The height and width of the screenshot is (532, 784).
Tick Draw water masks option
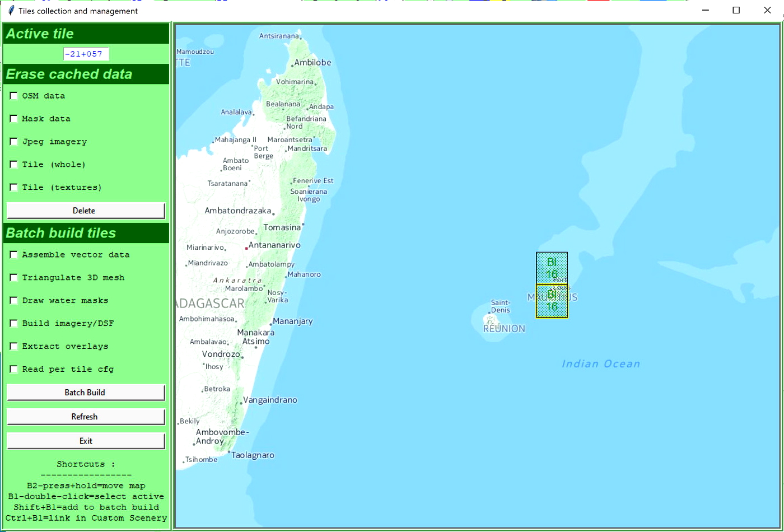pyautogui.click(x=14, y=301)
